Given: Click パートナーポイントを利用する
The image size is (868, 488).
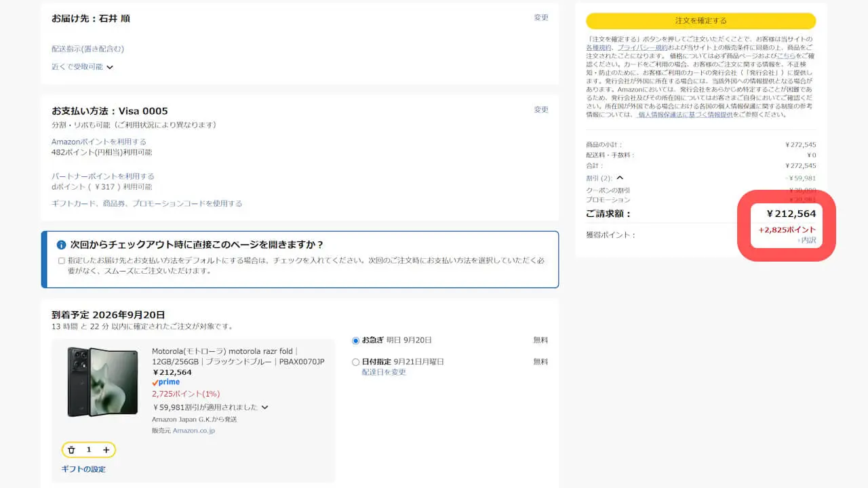Looking at the screenshot, I should click(103, 176).
